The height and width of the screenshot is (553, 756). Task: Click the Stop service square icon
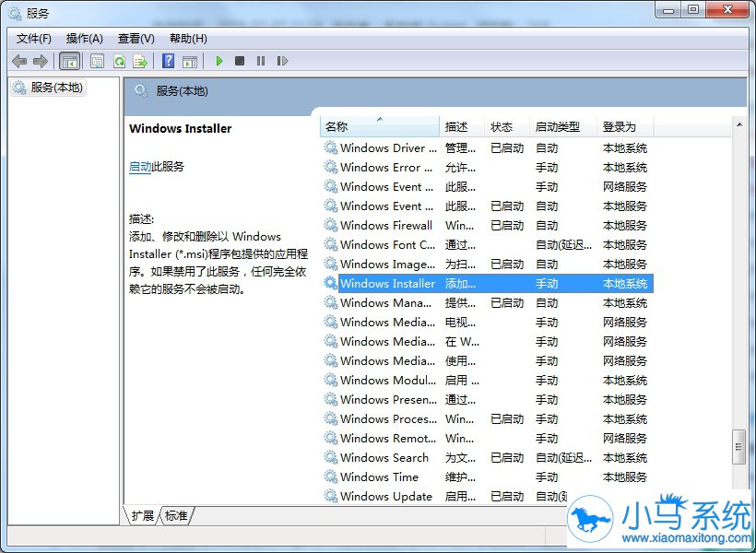coord(240,61)
